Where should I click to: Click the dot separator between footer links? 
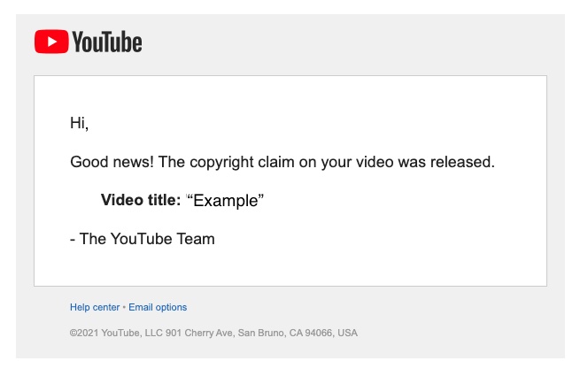pyautogui.click(x=124, y=308)
